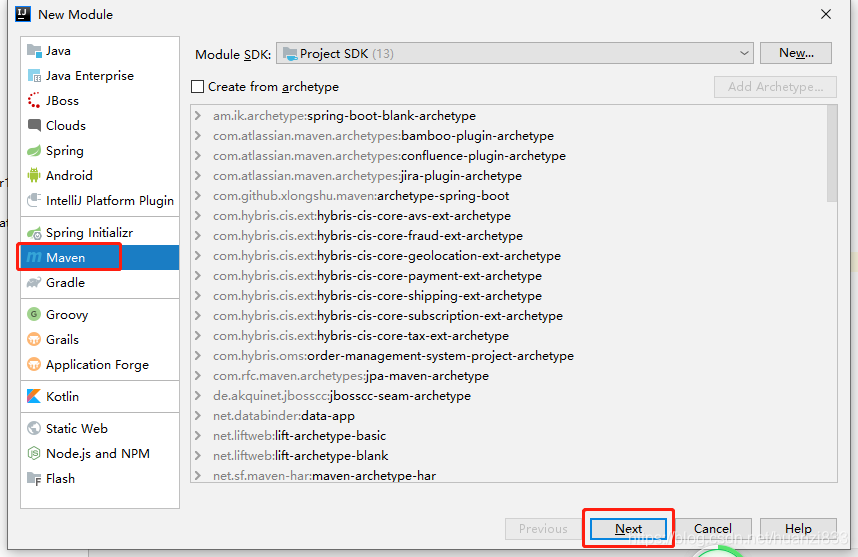
Task: Expand hybris-cis-core-avs-ext-archetype node
Action: 198,216
